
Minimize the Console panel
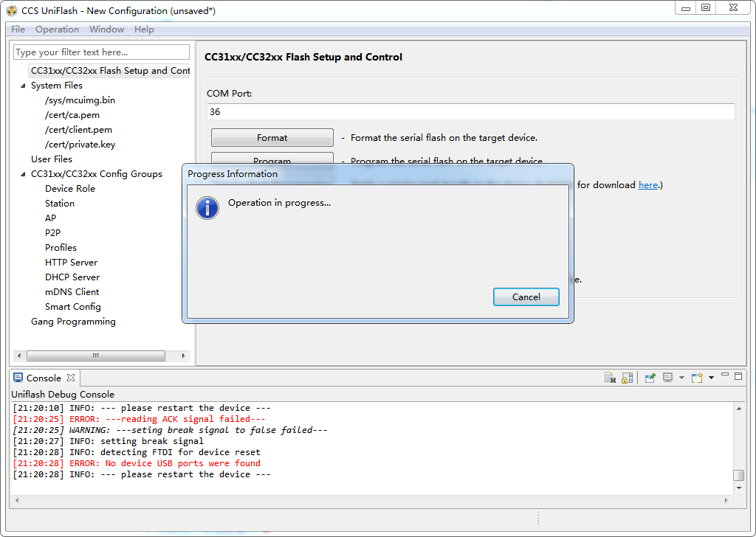coord(725,375)
